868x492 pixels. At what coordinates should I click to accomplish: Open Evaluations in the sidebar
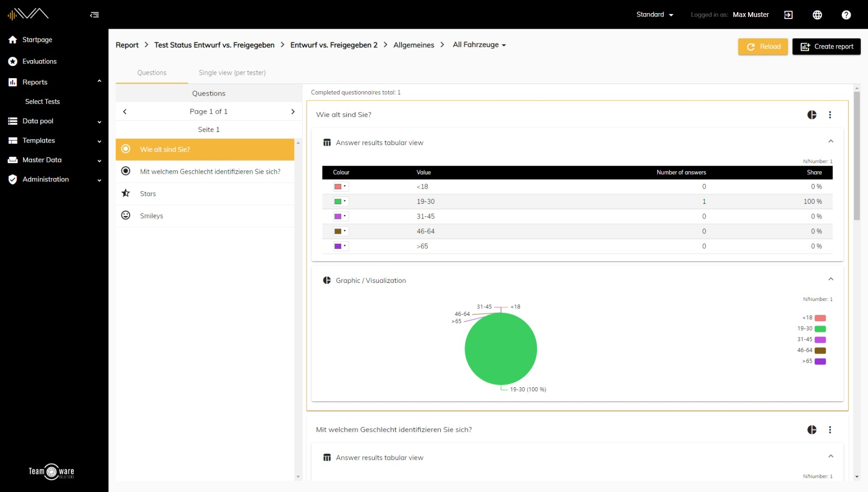point(39,61)
